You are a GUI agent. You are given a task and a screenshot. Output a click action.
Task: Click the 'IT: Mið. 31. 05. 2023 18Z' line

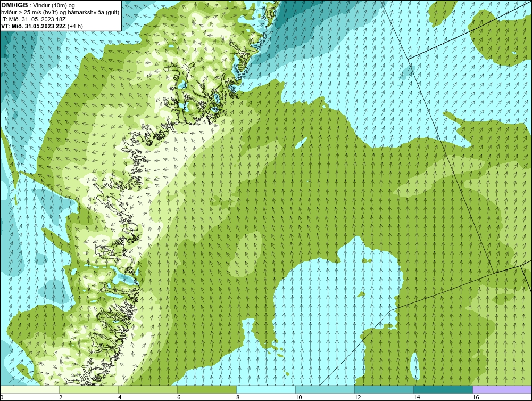coord(33,19)
